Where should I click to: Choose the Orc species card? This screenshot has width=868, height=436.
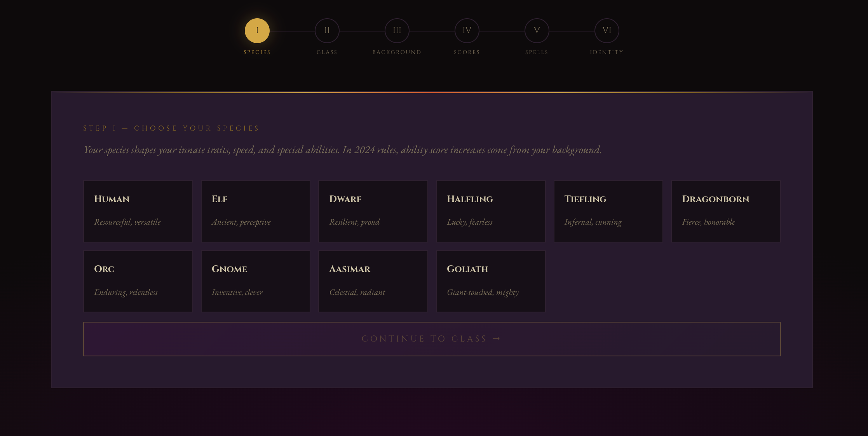pyautogui.click(x=138, y=281)
